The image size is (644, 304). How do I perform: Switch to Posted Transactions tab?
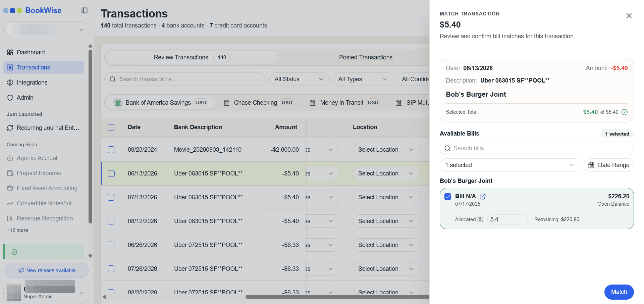point(366,57)
